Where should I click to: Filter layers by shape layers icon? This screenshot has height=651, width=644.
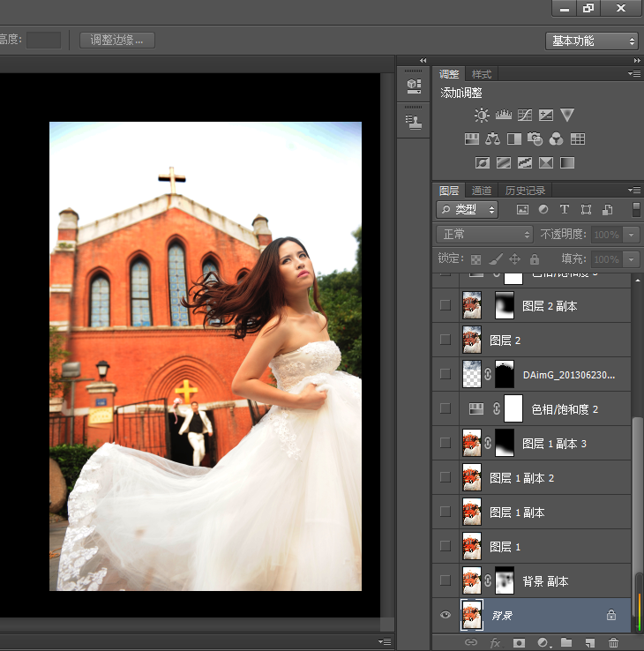point(586,210)
